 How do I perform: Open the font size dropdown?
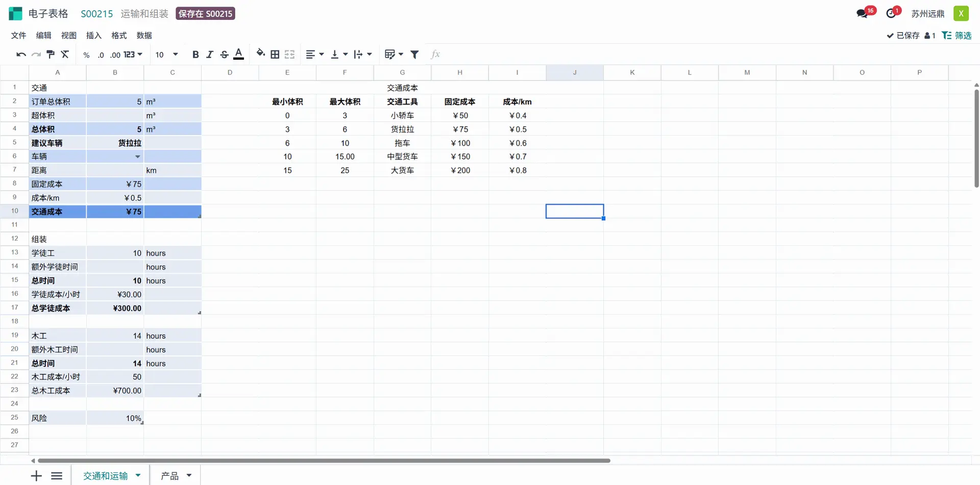(x=175, y=55)
